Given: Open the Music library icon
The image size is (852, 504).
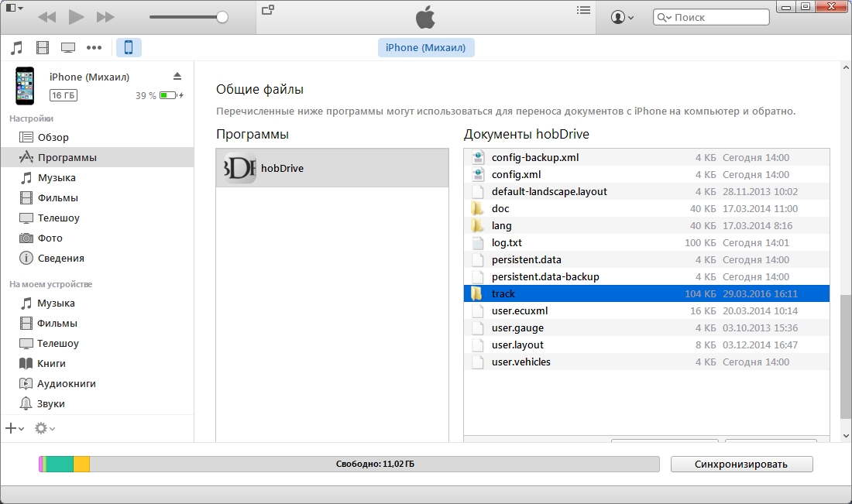Looking at the screenshot, I should click(17, 48).
